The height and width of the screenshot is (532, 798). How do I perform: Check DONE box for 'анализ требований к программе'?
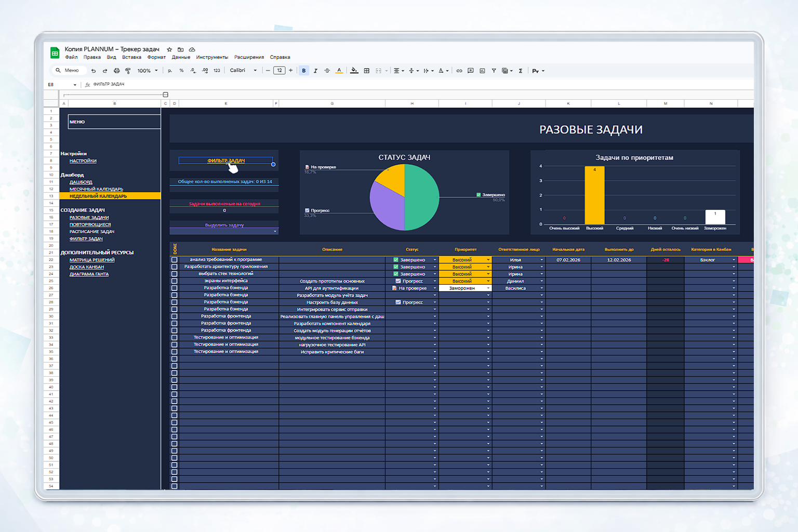(175, 260)
